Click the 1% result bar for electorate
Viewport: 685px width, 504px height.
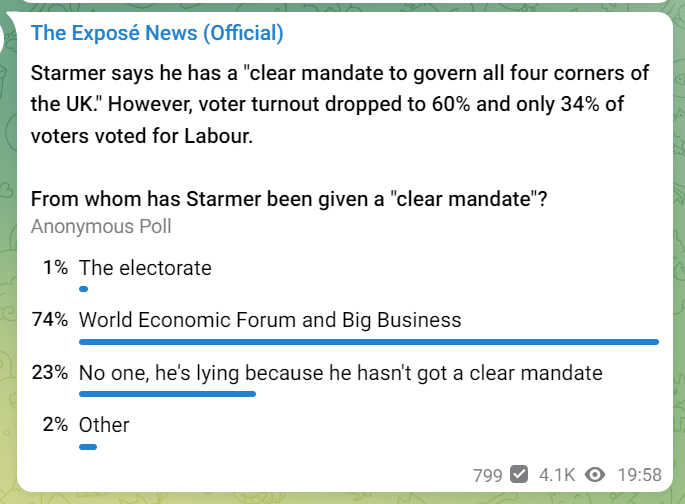point(83,289)
